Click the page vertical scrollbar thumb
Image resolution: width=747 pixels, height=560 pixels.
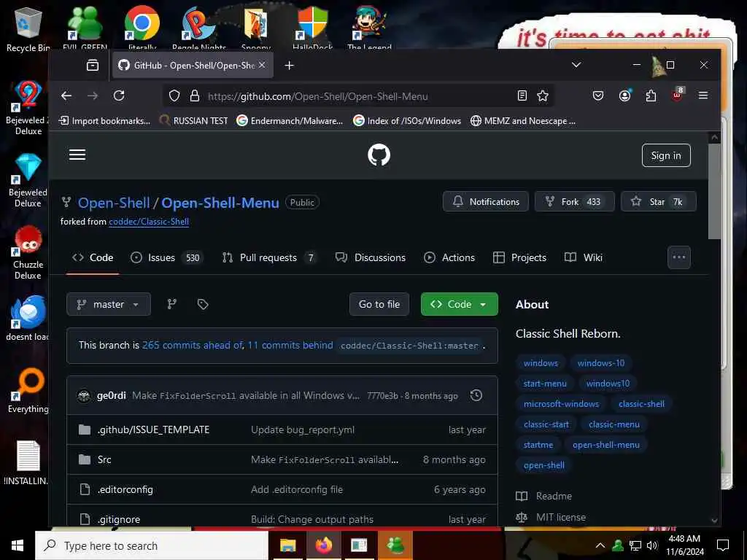pyautogui.click(x=714, y=190)
